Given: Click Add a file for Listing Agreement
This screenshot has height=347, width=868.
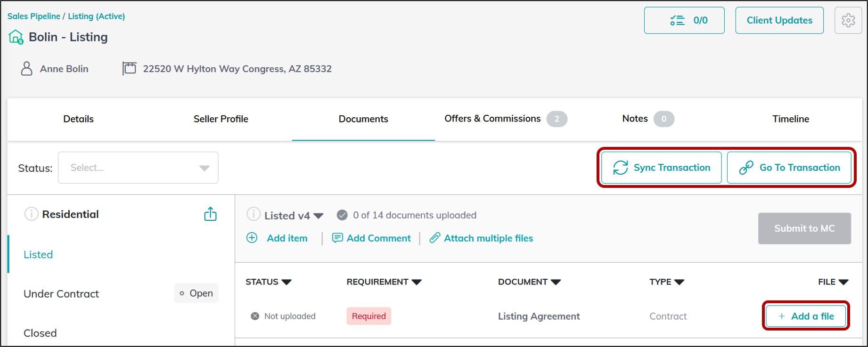Looking at the screenshot, I should 806,316.
